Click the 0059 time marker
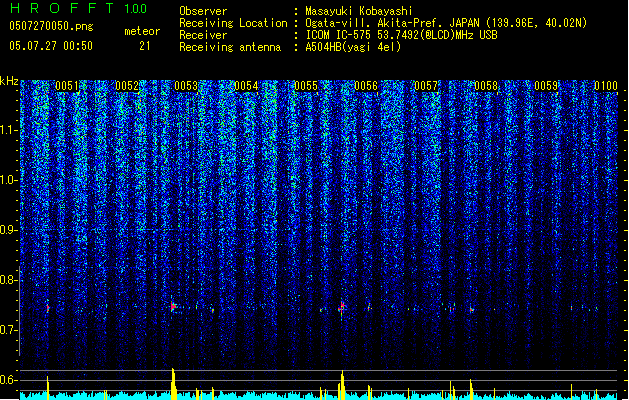 (x=546, y=86)
